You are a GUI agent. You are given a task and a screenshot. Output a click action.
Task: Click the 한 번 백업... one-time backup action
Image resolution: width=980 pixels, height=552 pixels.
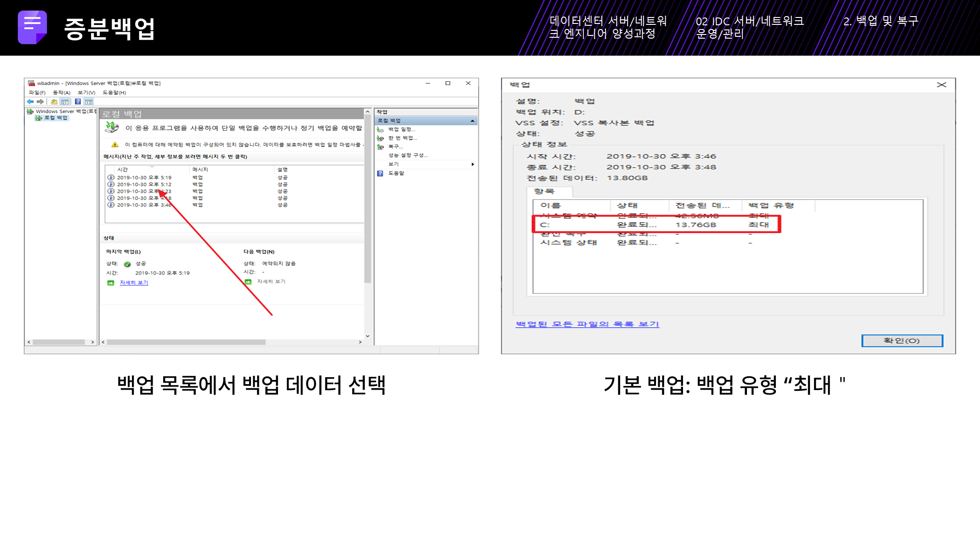402,138
